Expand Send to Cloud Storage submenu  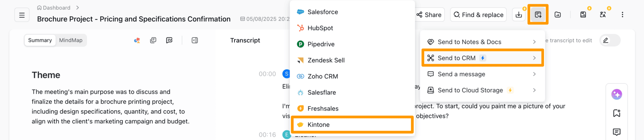click(x=482, y=90)
